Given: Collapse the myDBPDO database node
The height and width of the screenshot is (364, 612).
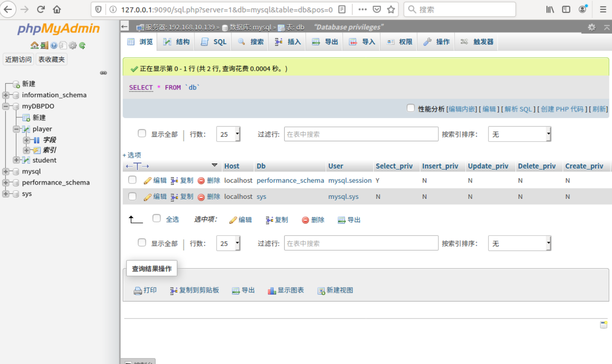Looking at the screenshot, I should (x=6, y=106).
